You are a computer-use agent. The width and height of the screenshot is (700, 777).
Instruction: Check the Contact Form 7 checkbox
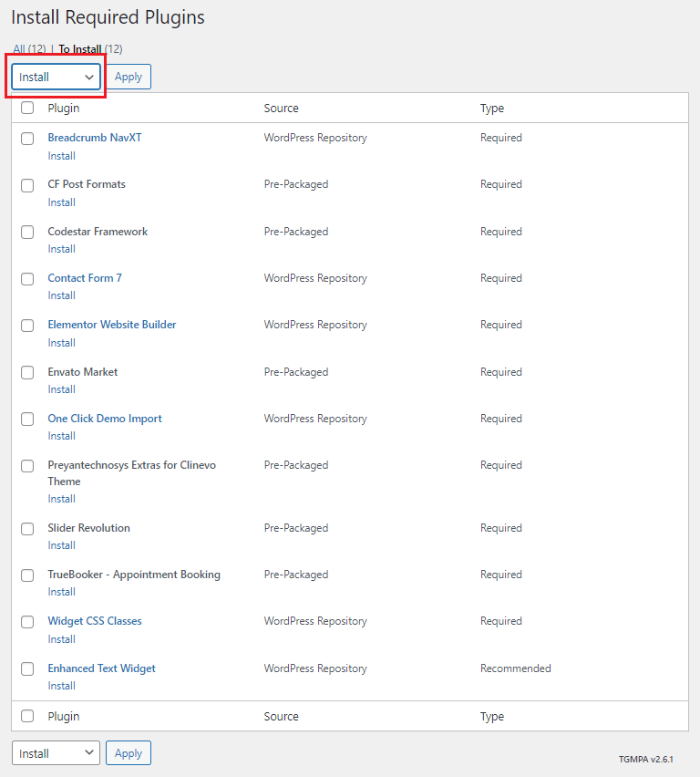(27, 279)
